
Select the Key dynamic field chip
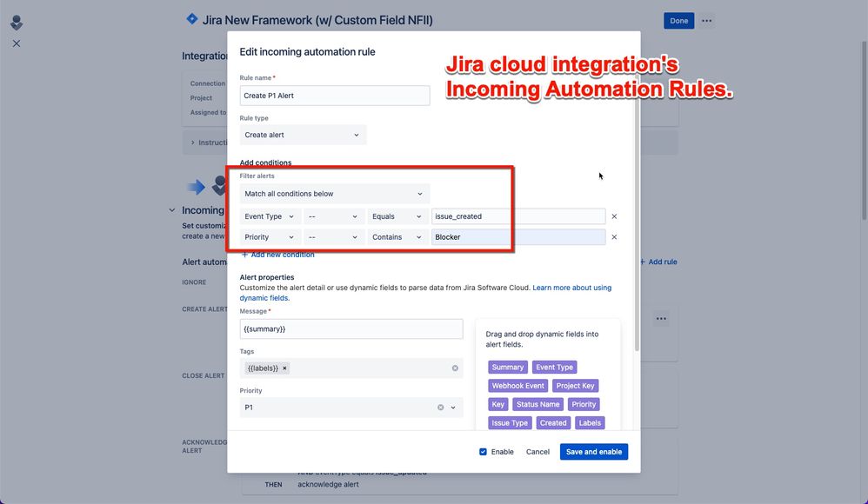click(x=497, y=404)
